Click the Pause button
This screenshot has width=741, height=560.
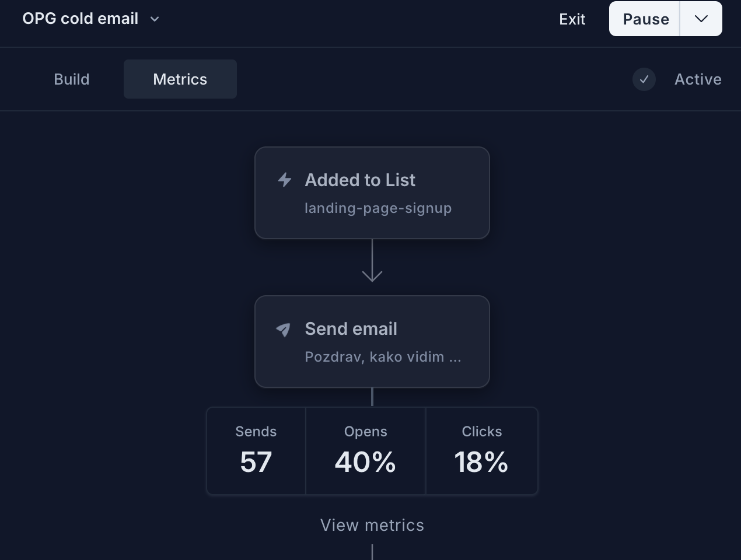644,19
